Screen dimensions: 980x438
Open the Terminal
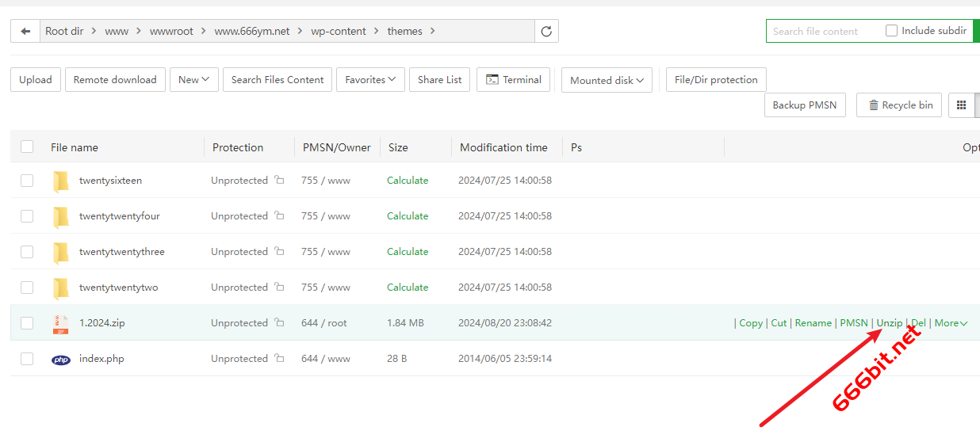tap(513, 80)
